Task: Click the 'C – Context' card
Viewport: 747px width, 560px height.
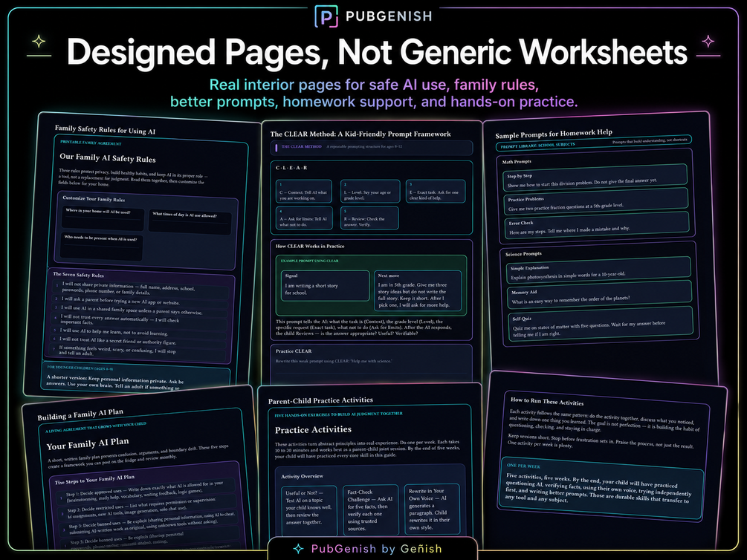Action: [x=304, y=191]
